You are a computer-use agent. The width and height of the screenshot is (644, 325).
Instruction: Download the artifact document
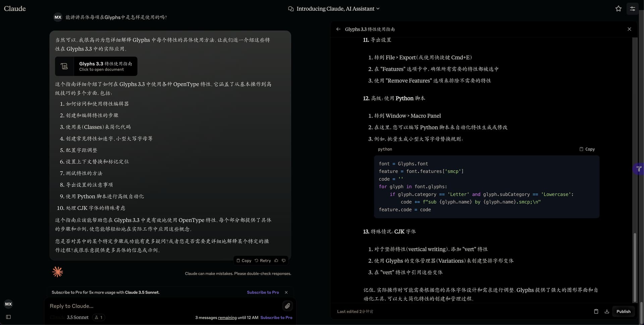tap(607, 311)
